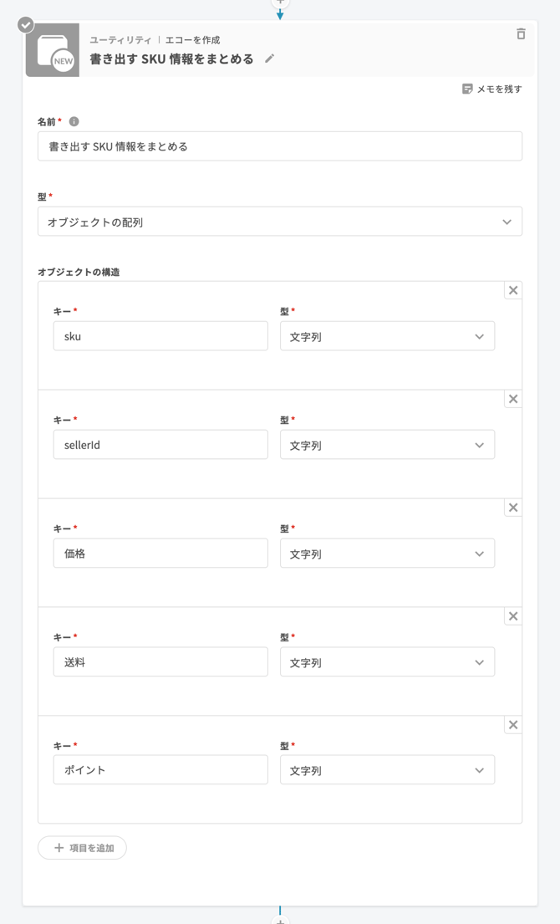Click the NEW echo-block icon in the header
This screenshot has height=924, width=560.
click(53, 50)
